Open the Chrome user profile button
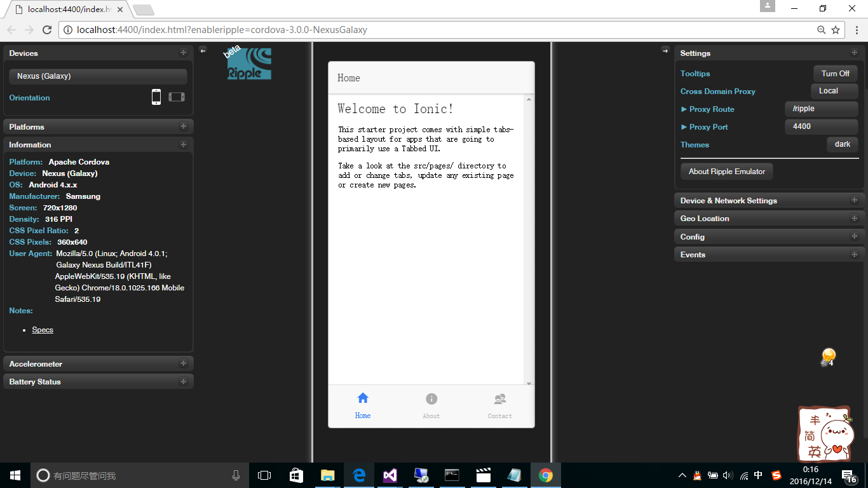Screen dimensions: 868x488 768,6
